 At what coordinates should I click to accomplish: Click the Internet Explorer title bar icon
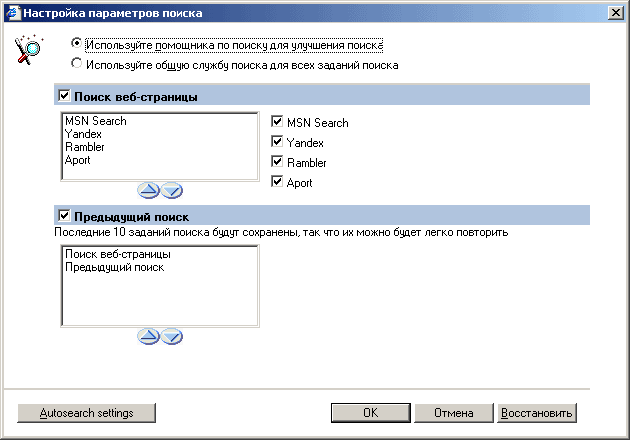(13, 13)
